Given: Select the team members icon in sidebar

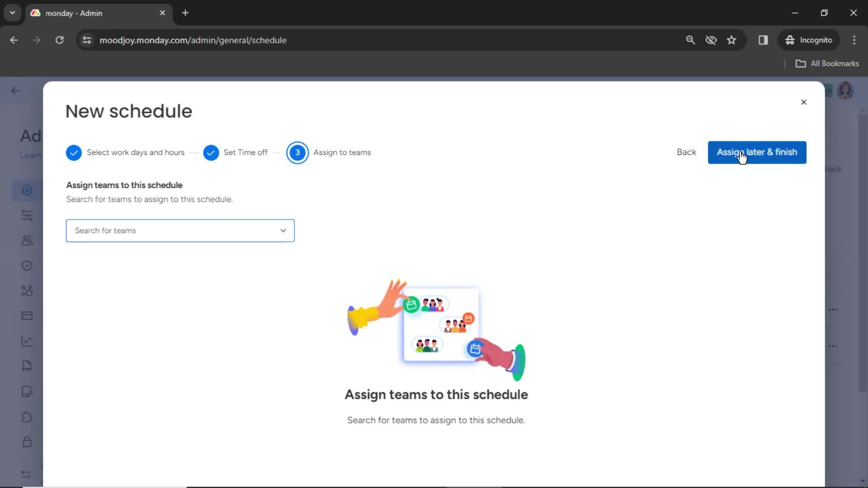Looking at the screenshot, I should click(x=27, y=240).
